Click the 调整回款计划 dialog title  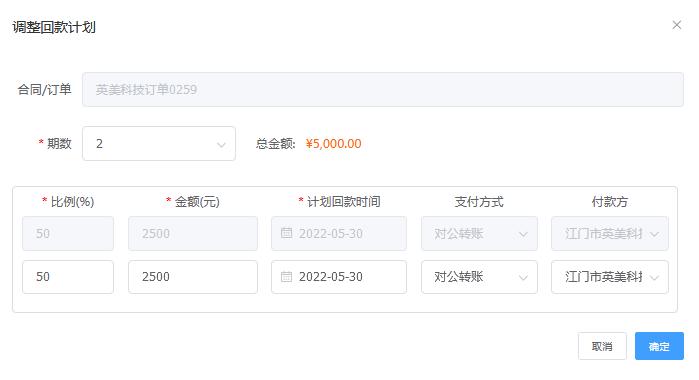(x=54, y=27)
